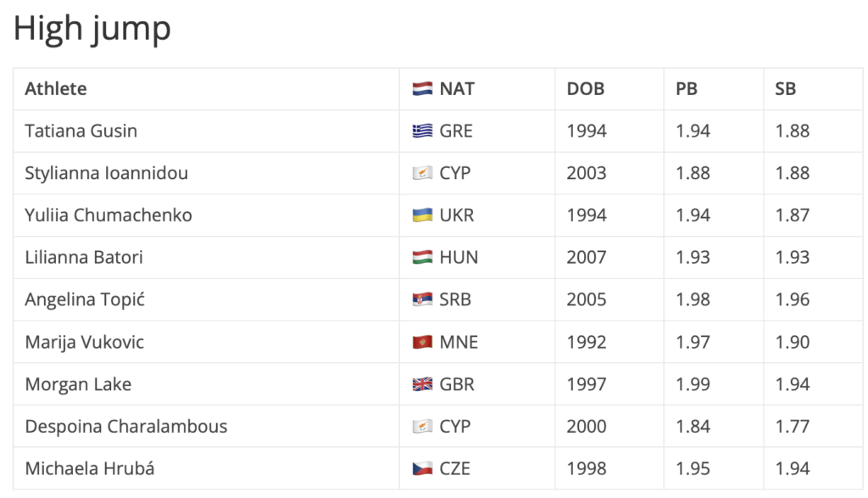
Task: Click the Czech flag icon beside CZE
Action: 422,468
